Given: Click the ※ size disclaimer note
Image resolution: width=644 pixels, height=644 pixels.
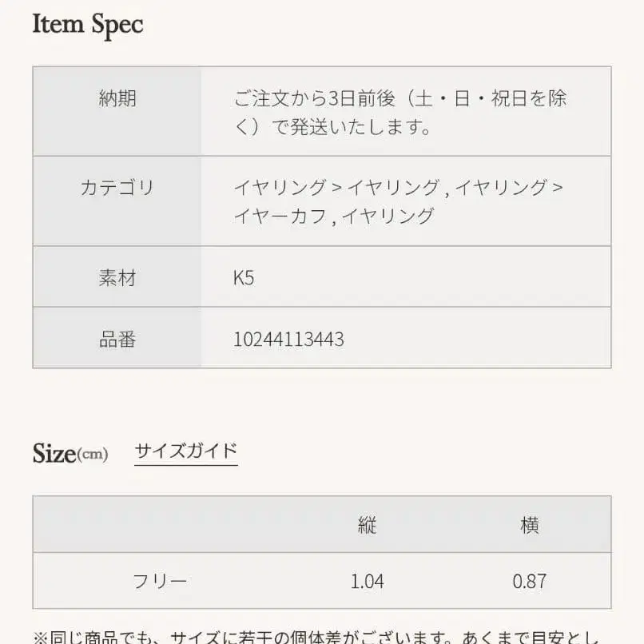Looking at the screenshot, I should coord(320,637).
